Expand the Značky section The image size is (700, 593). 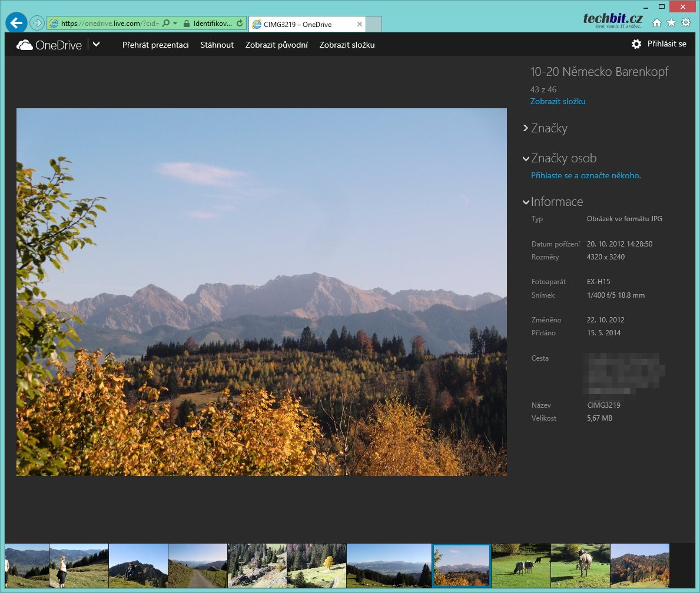pos(526,128)
